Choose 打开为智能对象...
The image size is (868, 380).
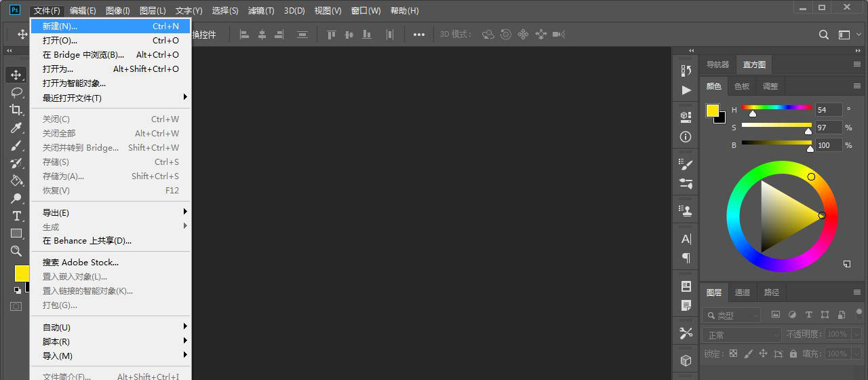coord(111,83)
